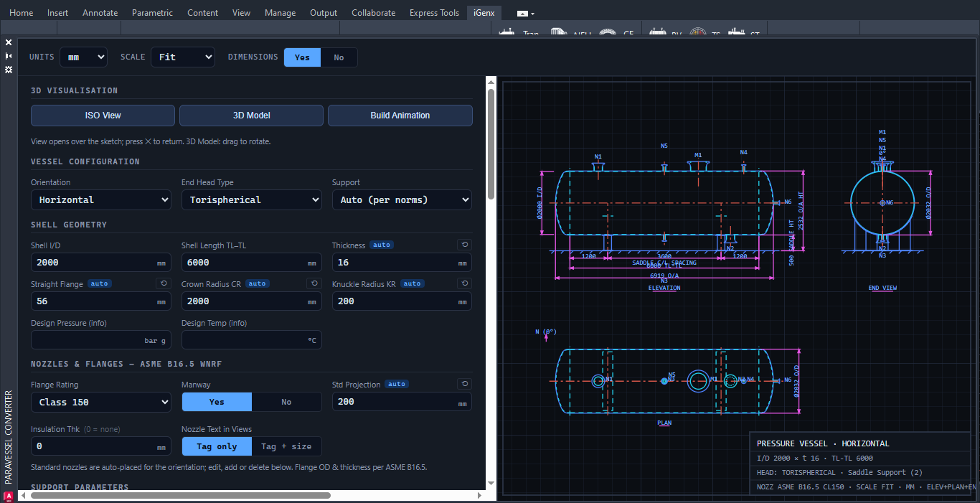Screen dimensions: 980x503
Task: Select the iGenx ribbon tab
Action: click(x=484, y=13)
